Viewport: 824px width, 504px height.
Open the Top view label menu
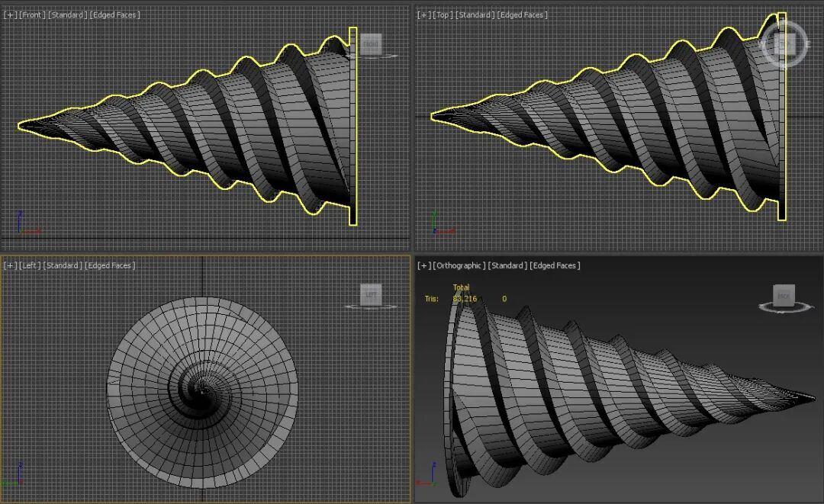pos(443,14)
